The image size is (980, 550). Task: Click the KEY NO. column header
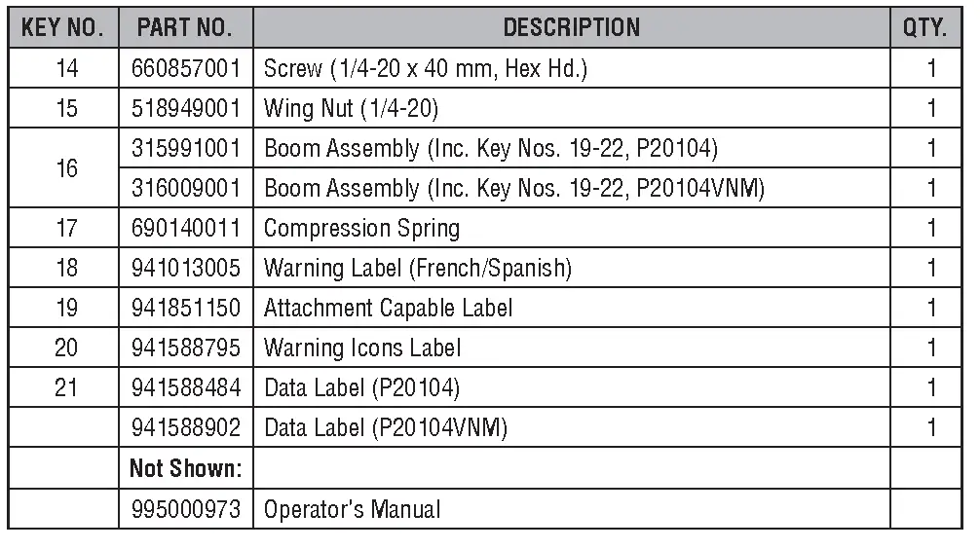(63, 27)
